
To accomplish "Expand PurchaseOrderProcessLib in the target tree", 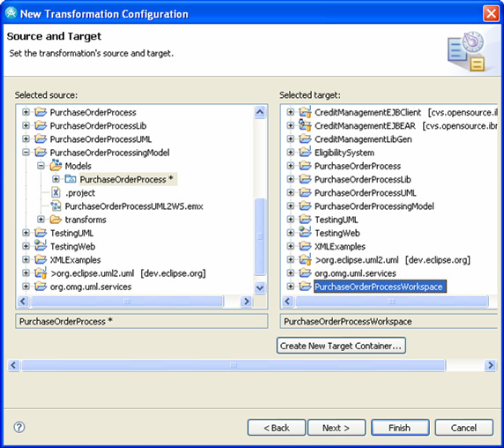I will point(291,179).
